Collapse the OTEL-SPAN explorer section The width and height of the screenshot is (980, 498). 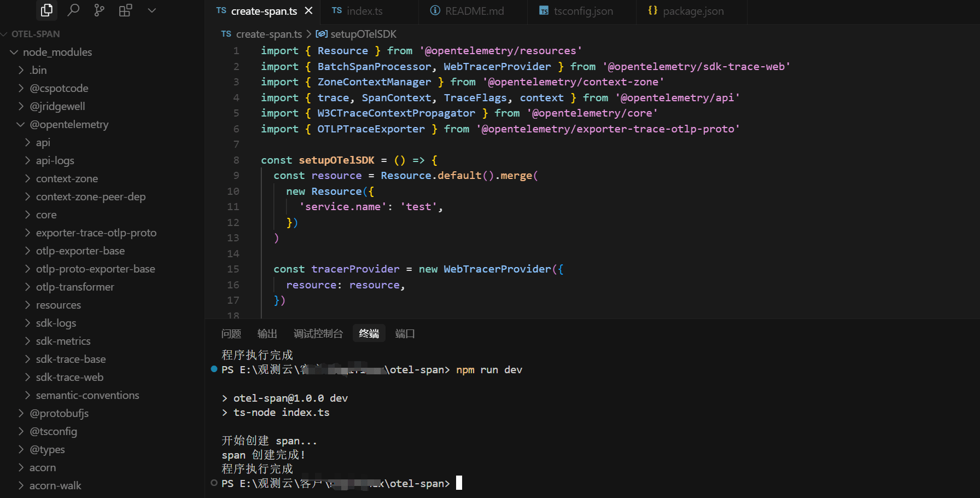click(x=5, y=34)
